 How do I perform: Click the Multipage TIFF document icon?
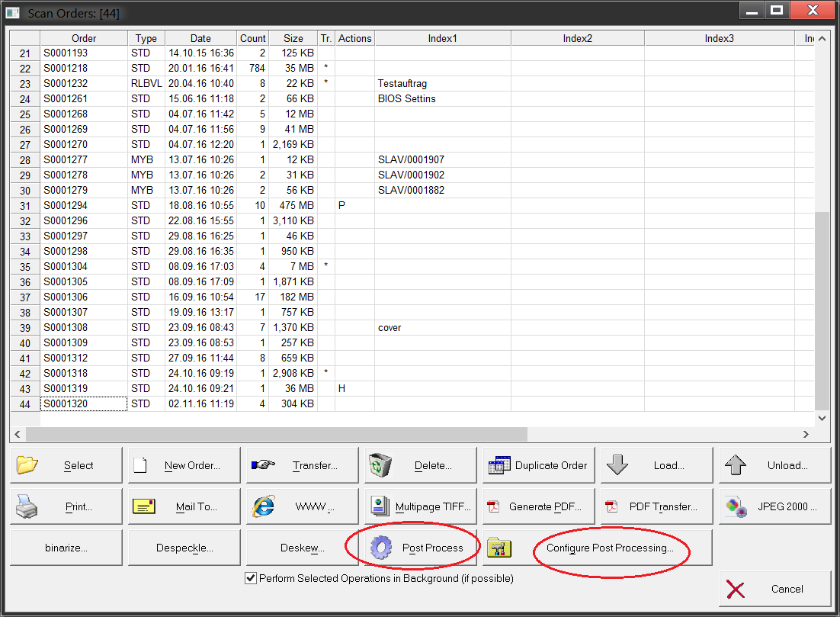pos(380,506)
